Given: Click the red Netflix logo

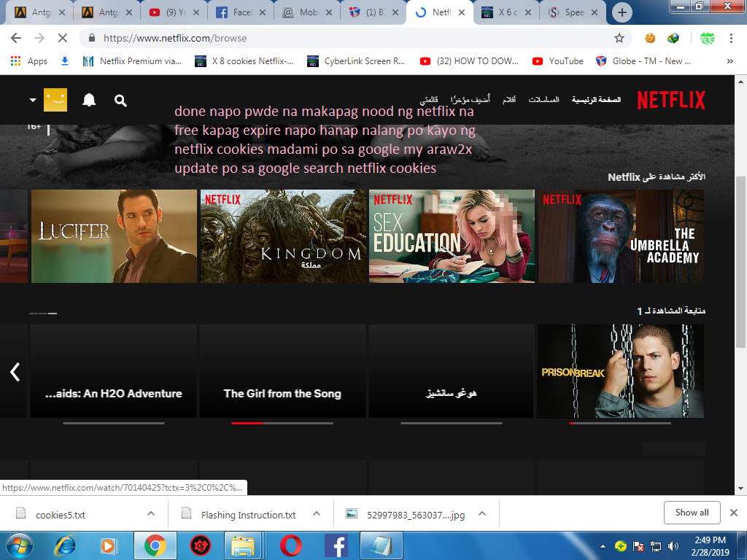Looking at the screenshot, I should pos(671,100).
